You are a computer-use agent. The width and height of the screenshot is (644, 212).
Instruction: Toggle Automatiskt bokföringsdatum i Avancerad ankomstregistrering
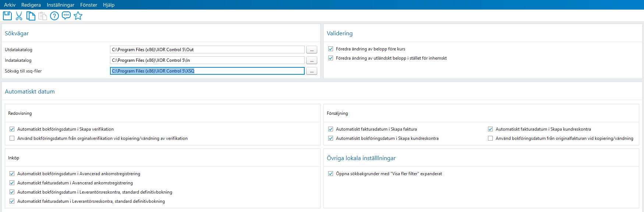(x=12, y=174)
